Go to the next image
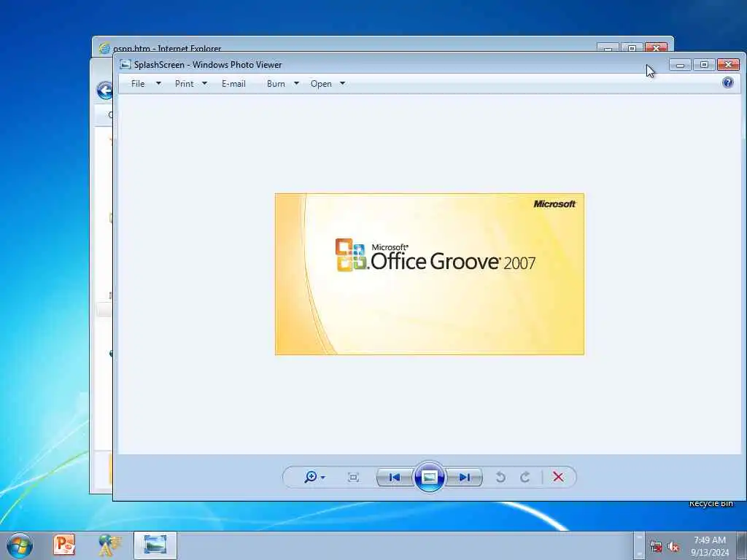This screenshot has width=747, height=560. click(x=465, y=477)
